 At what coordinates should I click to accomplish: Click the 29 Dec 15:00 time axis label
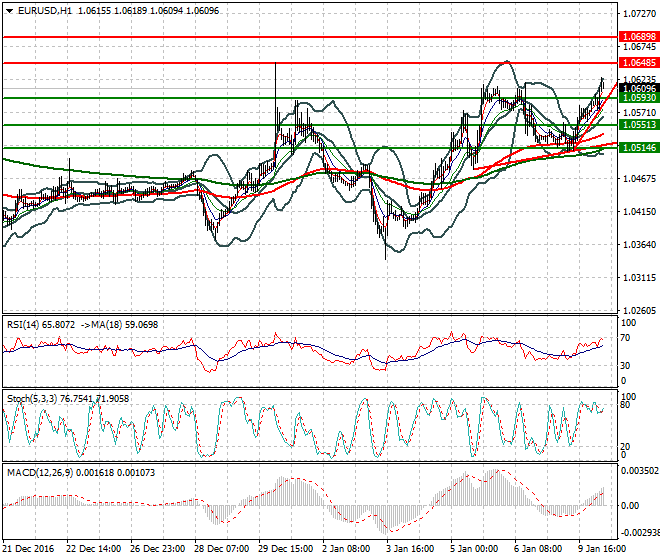(x=286, y=549)
